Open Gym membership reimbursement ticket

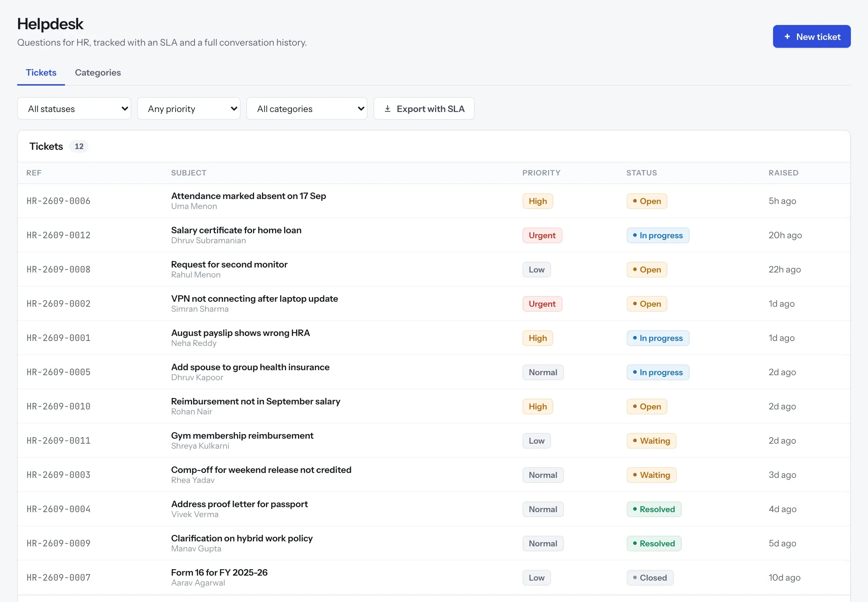242,436
